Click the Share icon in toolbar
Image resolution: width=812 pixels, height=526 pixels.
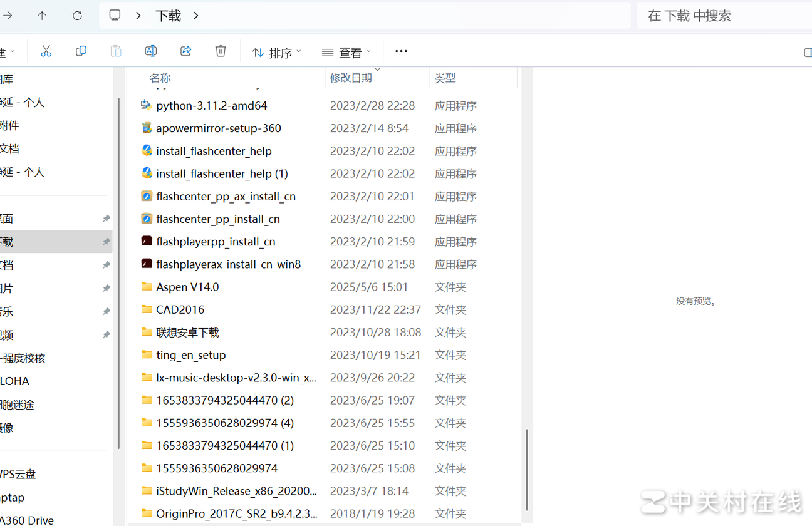click(185, 51)
